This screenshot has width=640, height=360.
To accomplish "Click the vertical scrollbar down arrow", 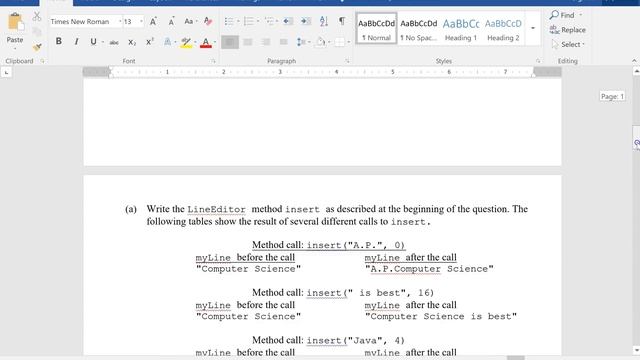I will pyautogui.click(x=636, y=350).
